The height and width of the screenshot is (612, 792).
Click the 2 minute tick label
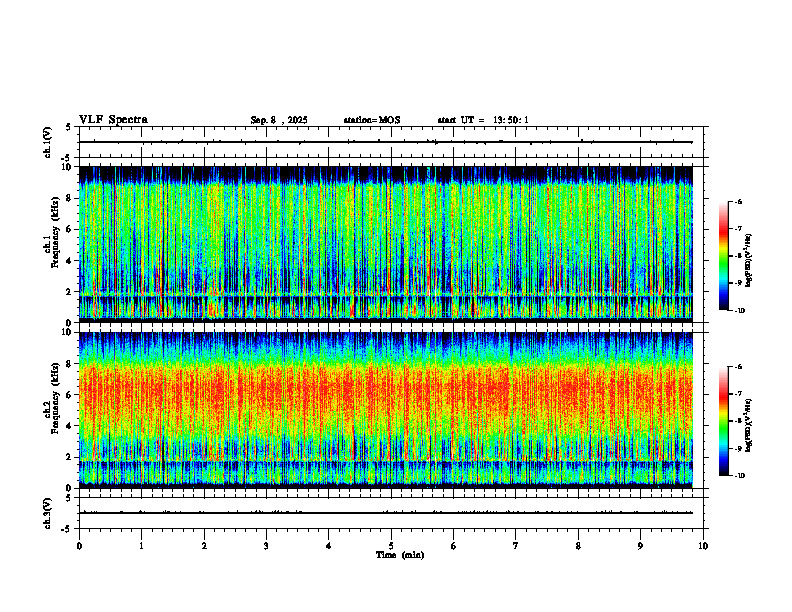pos(204,546)
